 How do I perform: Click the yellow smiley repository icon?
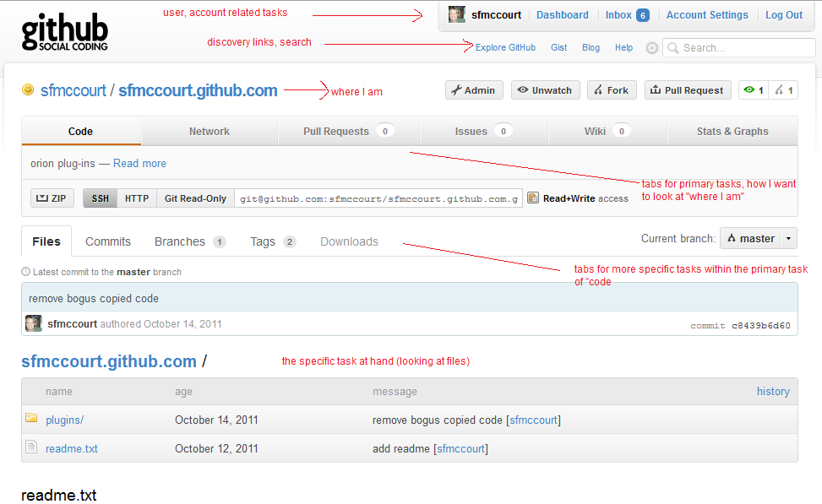[x=28, y=90]
